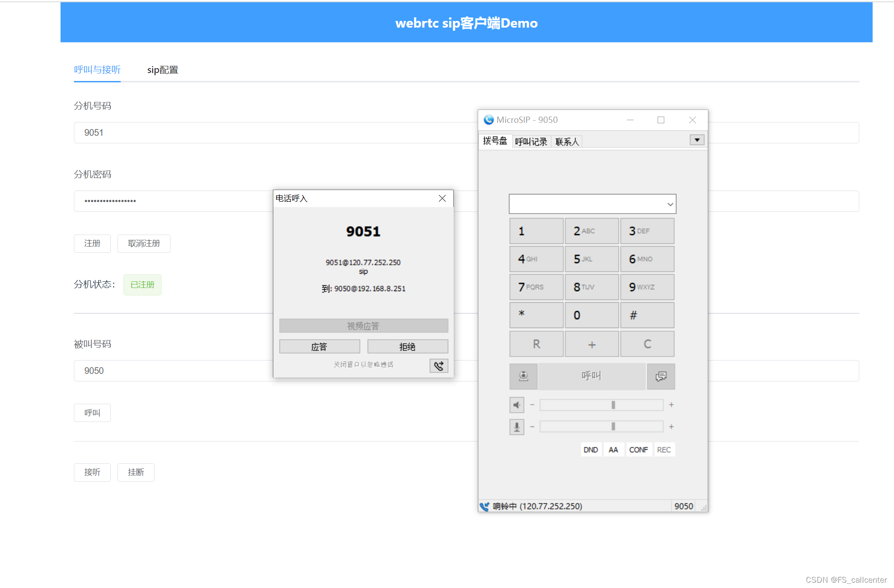This screenshot has height=588, width=894.
Task: Click the MicroSIP logo in the title bar
Action: click(488, 120)
